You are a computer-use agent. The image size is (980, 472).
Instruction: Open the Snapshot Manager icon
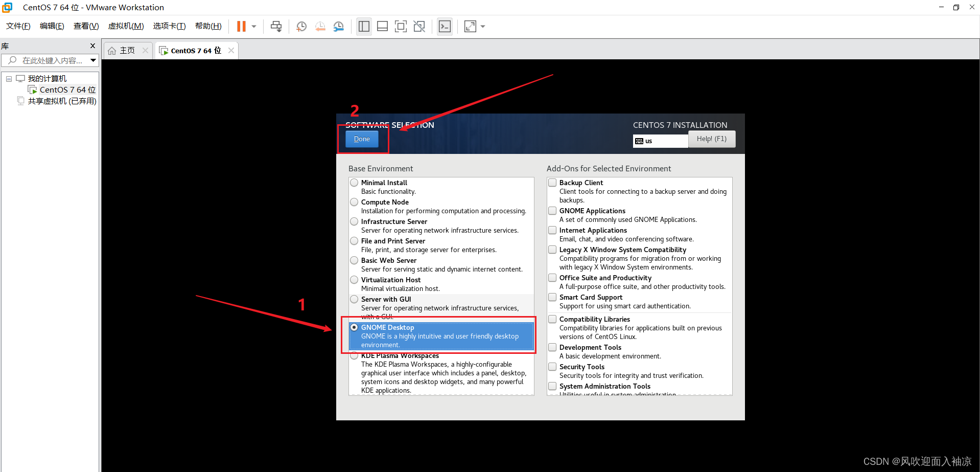pos(338,27)
